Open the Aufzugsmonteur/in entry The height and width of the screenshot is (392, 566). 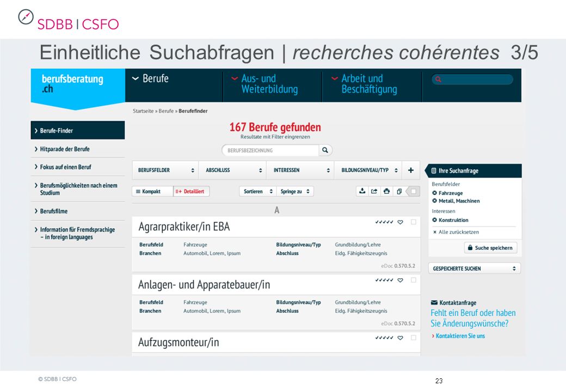[179, 342]
